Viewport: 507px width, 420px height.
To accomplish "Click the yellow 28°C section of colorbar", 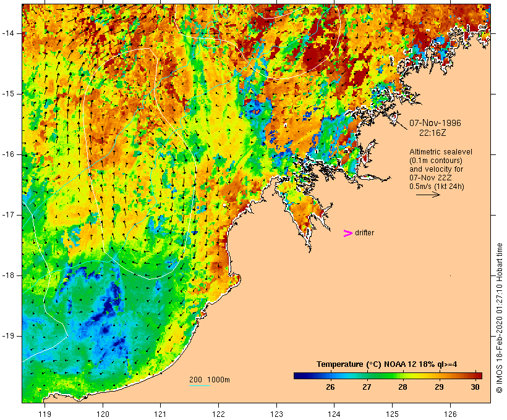I will click(403, 376).
